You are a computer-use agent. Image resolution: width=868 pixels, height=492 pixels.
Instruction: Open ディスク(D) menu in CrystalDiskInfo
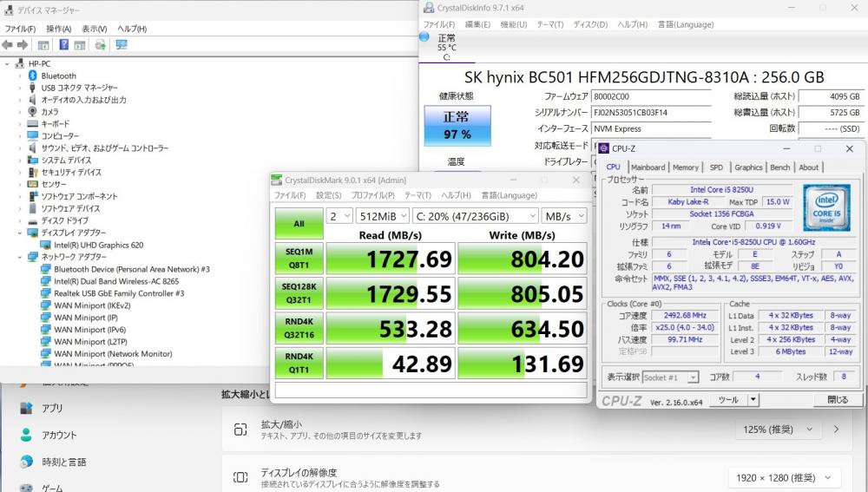(x=590, y=24)
